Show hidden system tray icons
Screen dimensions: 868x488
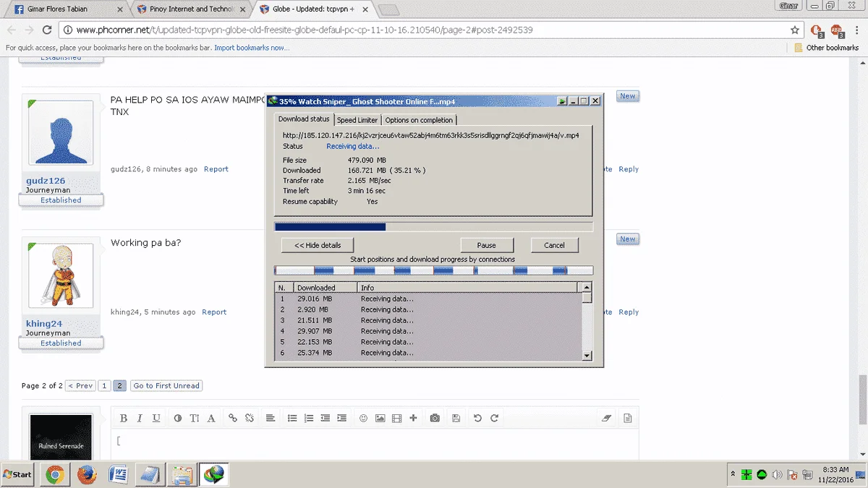coord(734,474)
